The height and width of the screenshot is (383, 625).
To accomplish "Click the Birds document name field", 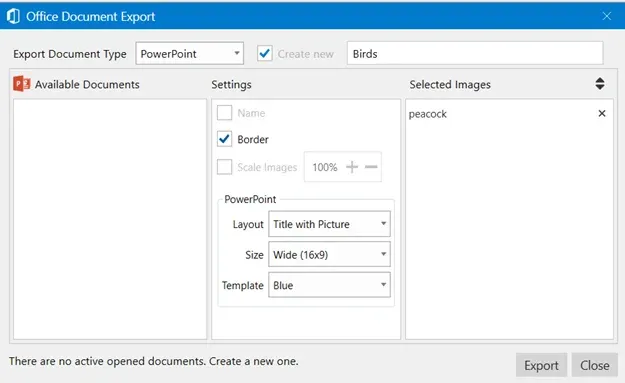I will [x=475, y=53].
